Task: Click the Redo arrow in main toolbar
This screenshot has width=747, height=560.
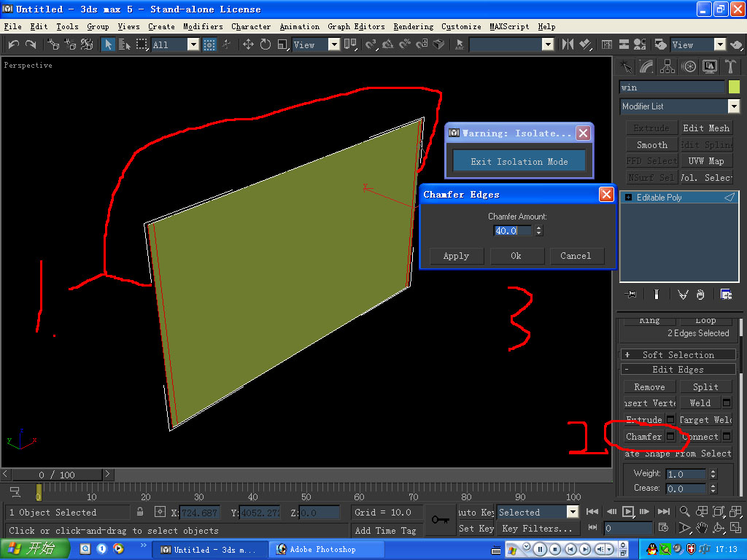Action: pyautogui.click(x=31, y=44)
